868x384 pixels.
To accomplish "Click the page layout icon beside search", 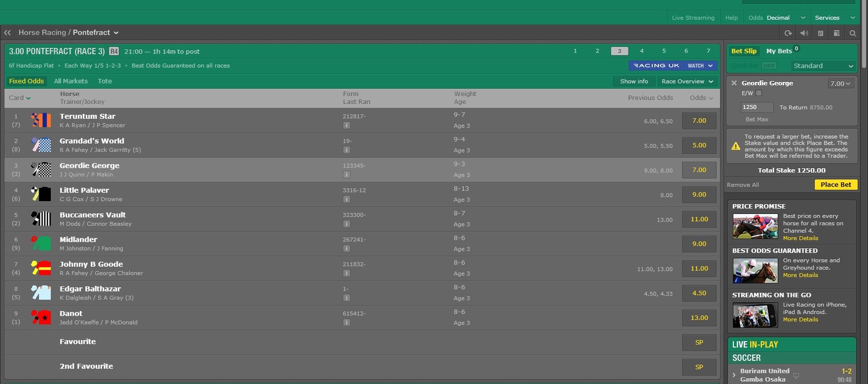I will [836, 33].
